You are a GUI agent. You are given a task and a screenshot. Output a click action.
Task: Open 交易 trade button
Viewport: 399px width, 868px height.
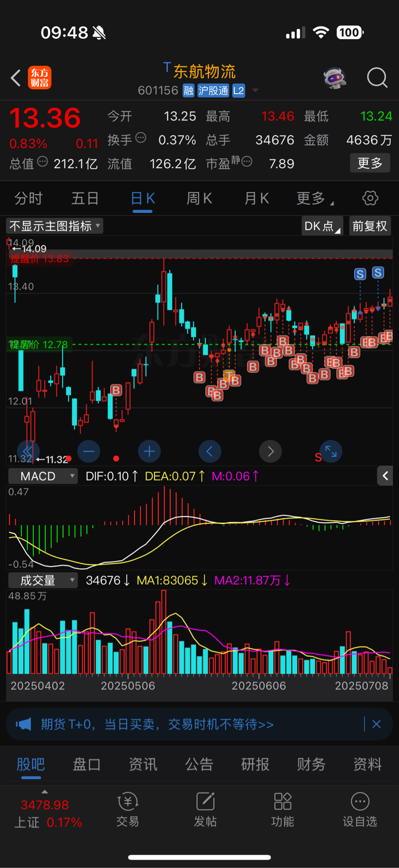click(x=128, y=810)
